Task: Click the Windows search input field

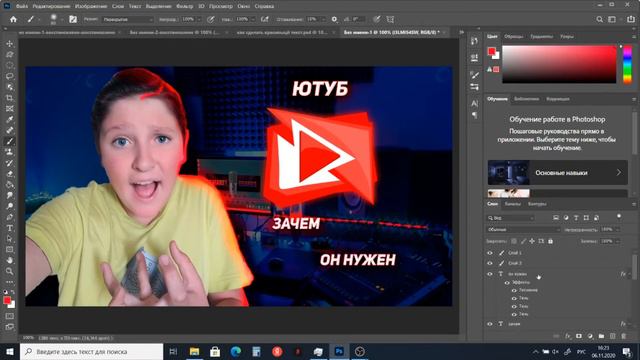Action: pyautogui.click(x=91, y=351)
